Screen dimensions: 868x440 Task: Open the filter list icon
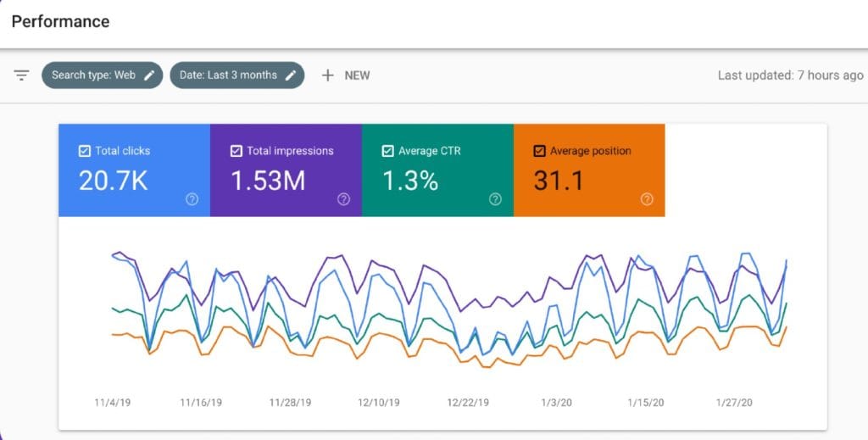pyautogui.click(x=22, y=75)
